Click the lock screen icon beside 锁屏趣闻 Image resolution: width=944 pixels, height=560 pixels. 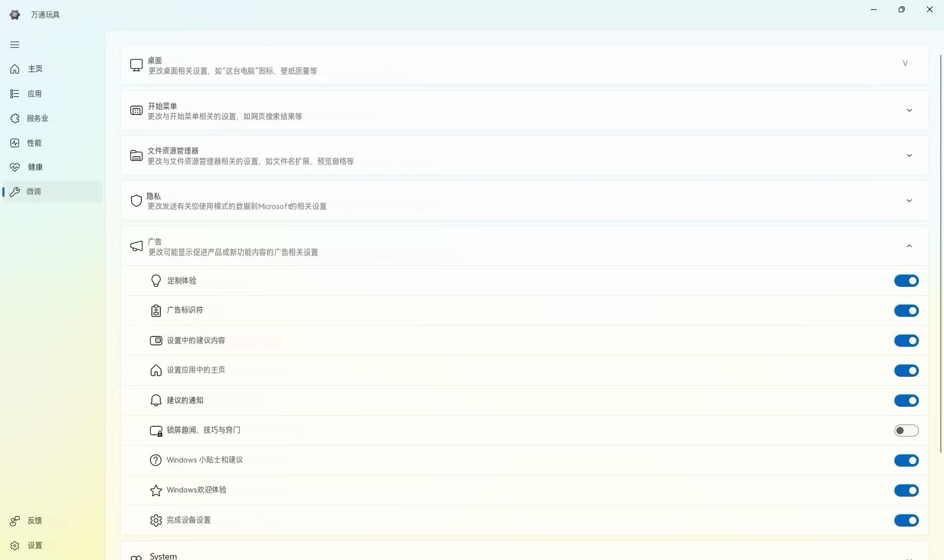tap(156, 431)
